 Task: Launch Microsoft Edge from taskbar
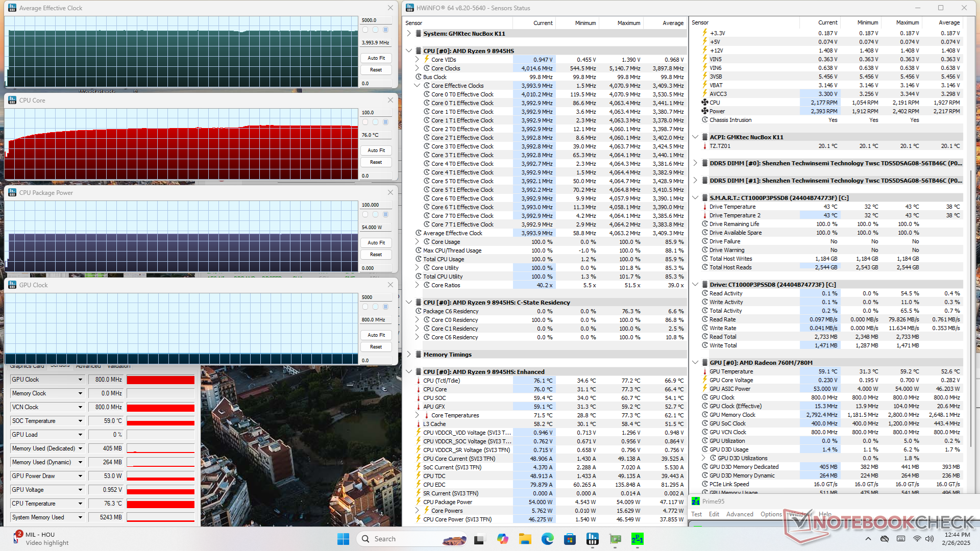pyautogui.click(x=547, y=539)
